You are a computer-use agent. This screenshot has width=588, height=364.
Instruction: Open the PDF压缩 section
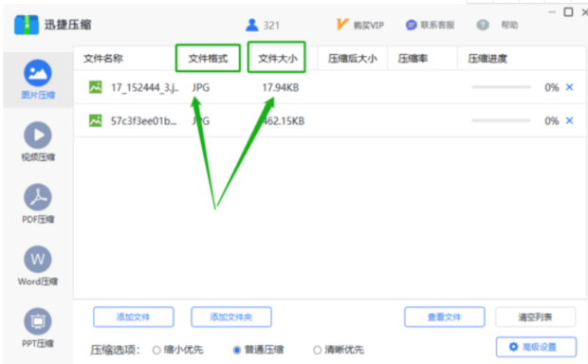point(38,204)
